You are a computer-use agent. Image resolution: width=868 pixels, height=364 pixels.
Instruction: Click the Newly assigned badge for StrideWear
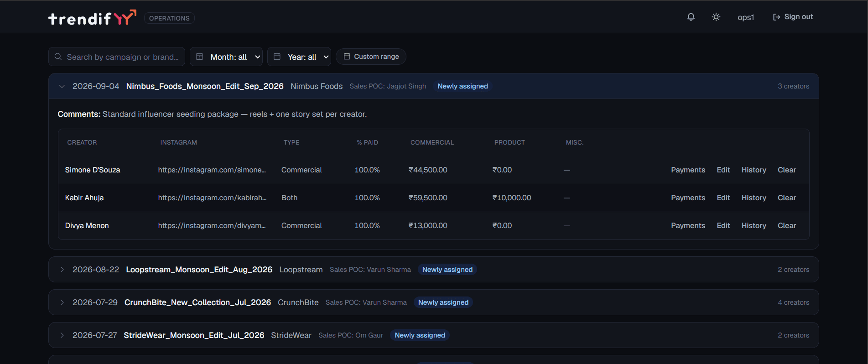420,335
